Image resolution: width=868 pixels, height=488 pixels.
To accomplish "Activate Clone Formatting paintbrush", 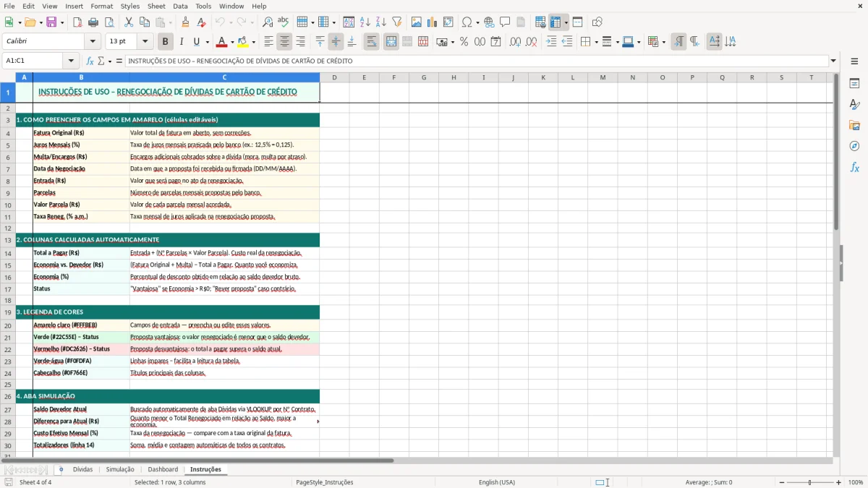I will coord(185,22).
